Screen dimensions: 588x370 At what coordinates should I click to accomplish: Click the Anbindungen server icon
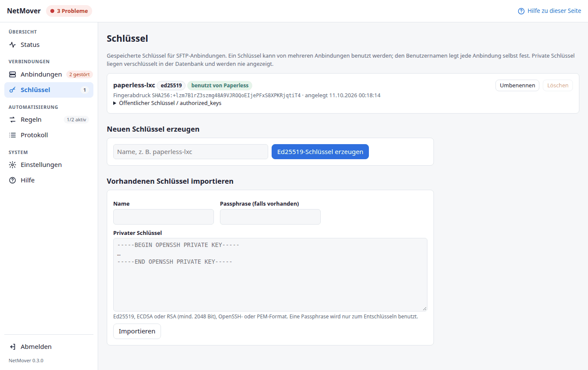tap(12, 74)
